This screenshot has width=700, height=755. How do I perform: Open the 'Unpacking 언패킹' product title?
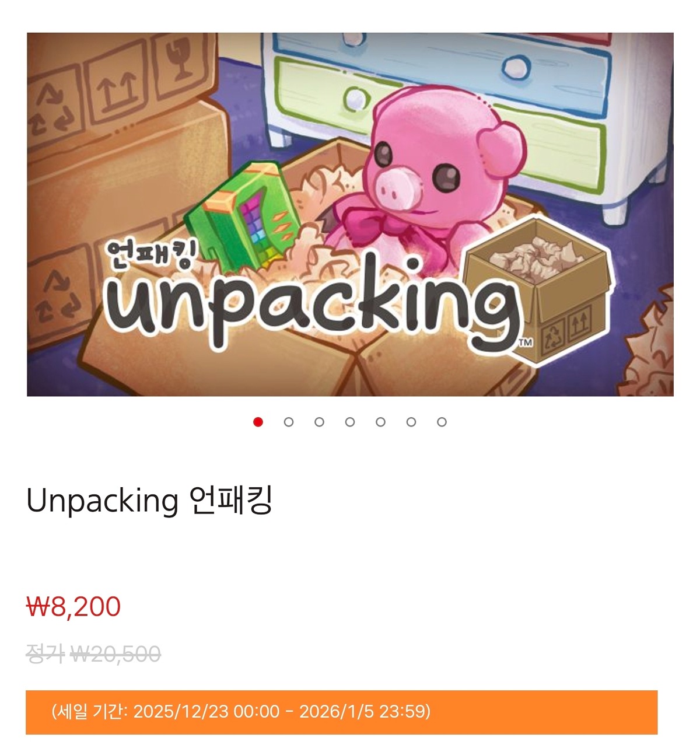[149, 501]
